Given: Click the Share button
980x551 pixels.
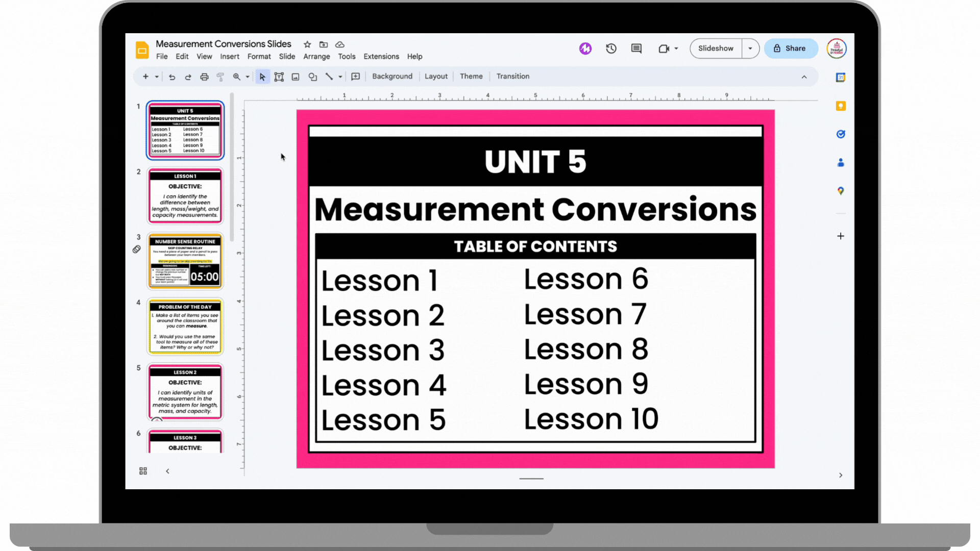Looking at the screenshot, I should [x=791, y=48].
